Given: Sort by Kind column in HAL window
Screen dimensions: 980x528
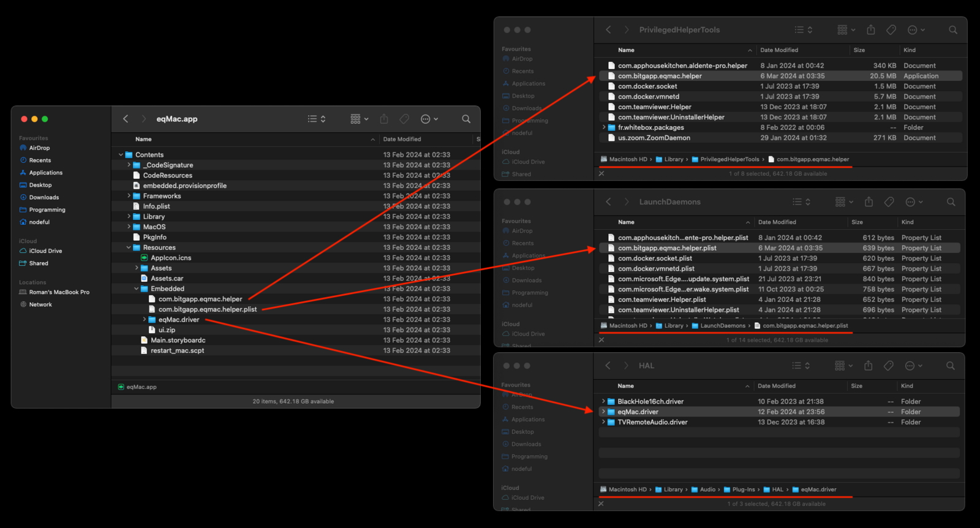Looking at the screenshot, I should [x=907, y=386].
